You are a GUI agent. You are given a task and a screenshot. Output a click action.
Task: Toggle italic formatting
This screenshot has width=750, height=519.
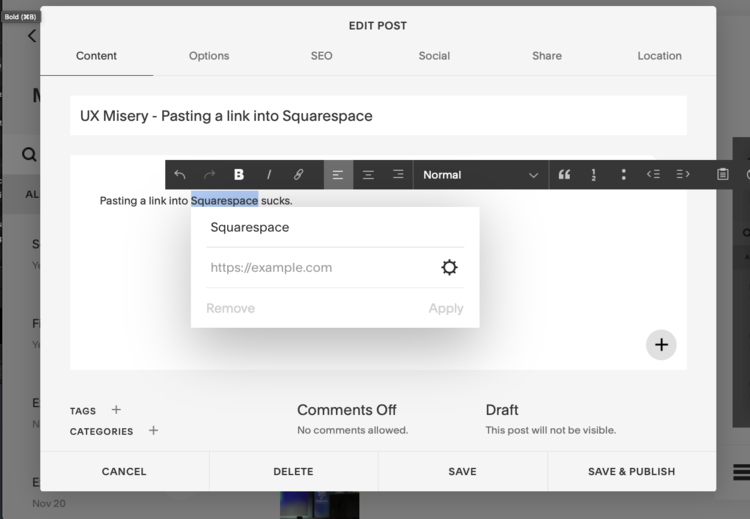coord(269,175)
